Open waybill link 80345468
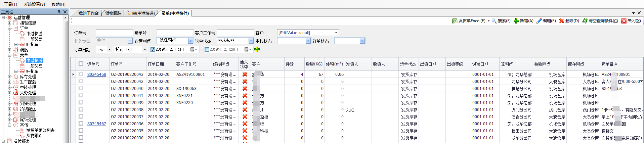 [x=96, y=75]
